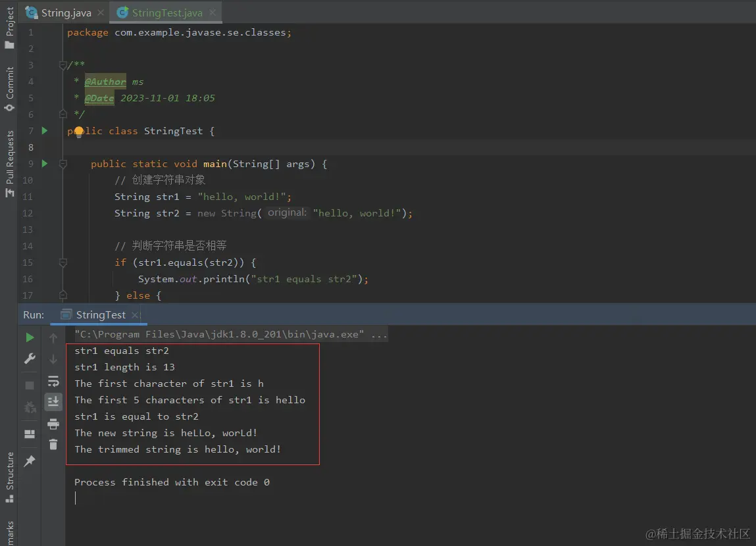Collapse the if block fold on line 15
Image resolution: width=756 pixels, height=546 pixels.
63,262
